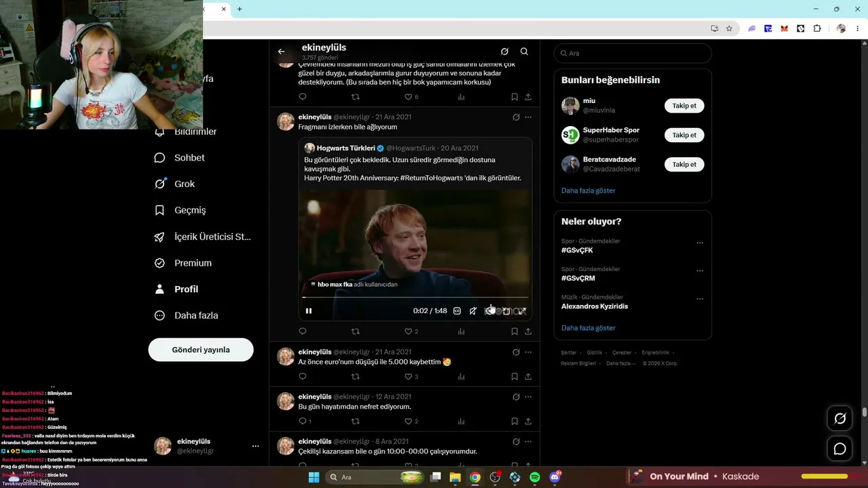Click the Windows taskbar Ara search box
868x488 pixels.
(x=376, y=477)
